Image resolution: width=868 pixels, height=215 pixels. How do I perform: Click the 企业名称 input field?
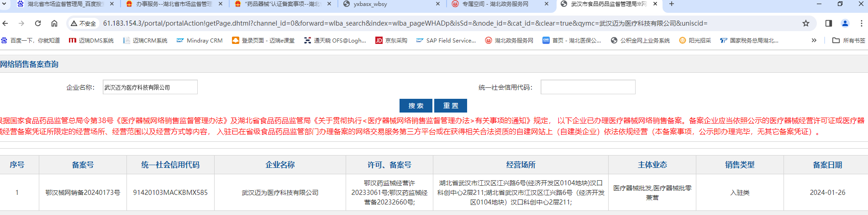[x=150, y=87]
